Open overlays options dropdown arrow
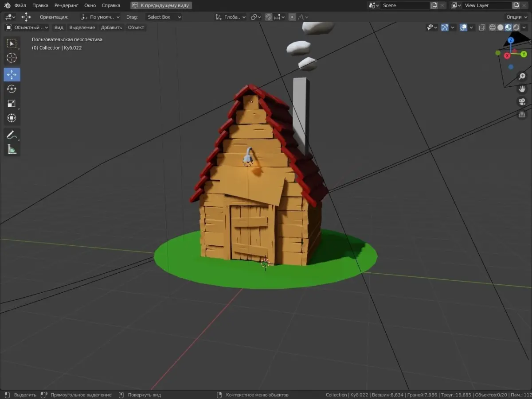The image size is (532, 399). (472, 27)
